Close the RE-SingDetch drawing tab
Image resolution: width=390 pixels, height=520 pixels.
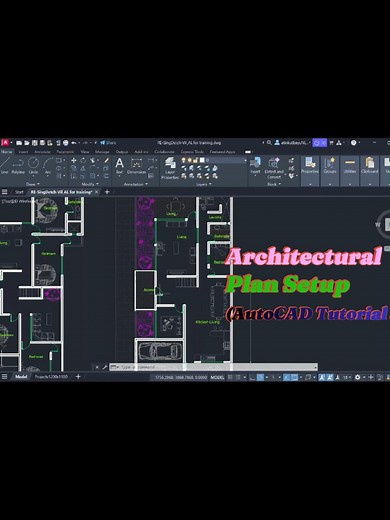[97, 192]
